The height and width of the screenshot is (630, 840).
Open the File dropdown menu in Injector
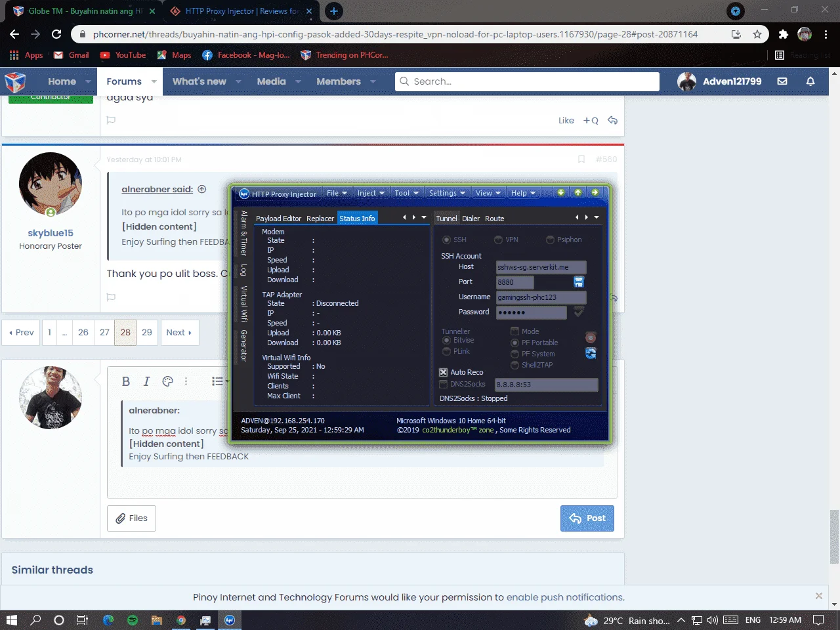(337, 193)
